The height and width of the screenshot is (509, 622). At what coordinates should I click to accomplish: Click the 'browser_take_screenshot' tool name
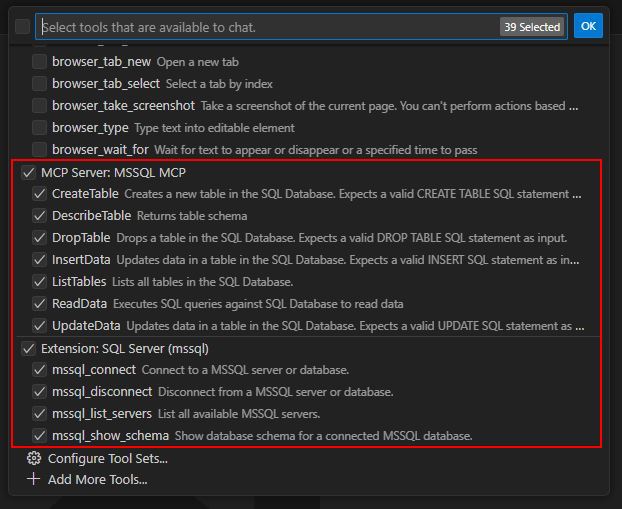pos(123,106)
